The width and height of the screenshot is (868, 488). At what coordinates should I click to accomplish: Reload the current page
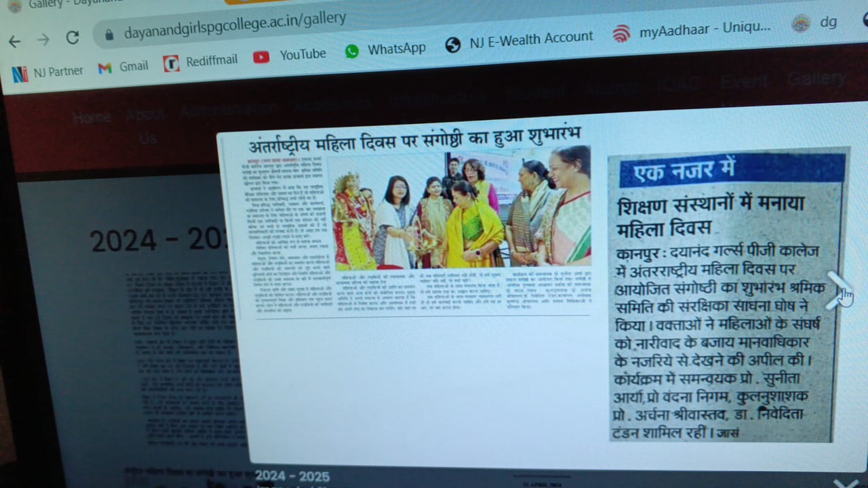point(73,38)
